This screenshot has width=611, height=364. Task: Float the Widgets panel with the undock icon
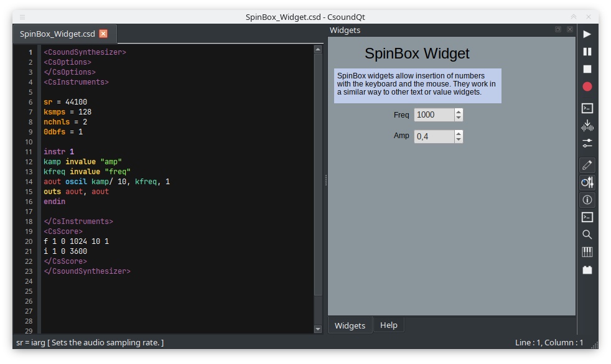click(558, 30)
